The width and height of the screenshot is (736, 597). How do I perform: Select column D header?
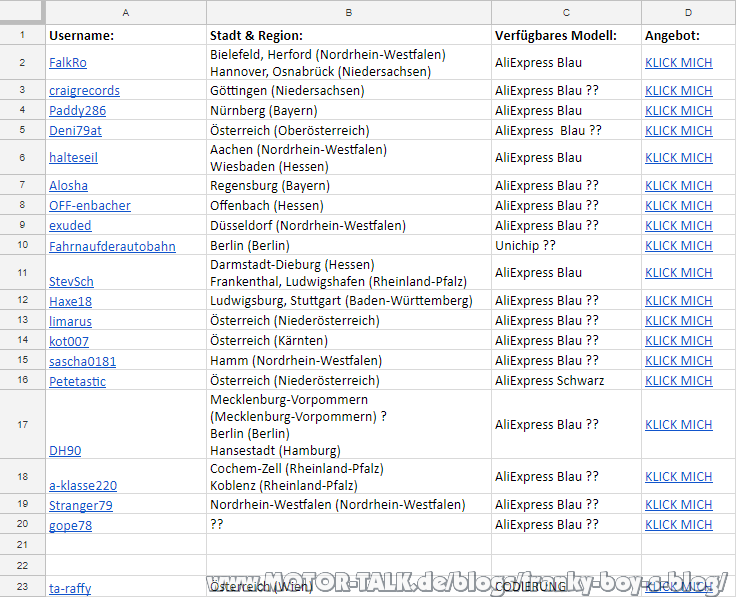[688, 13]
